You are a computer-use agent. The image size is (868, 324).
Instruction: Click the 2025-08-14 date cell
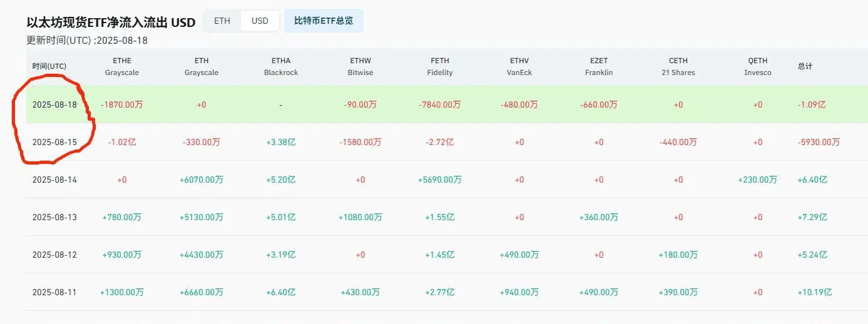[x=54, y=180]
